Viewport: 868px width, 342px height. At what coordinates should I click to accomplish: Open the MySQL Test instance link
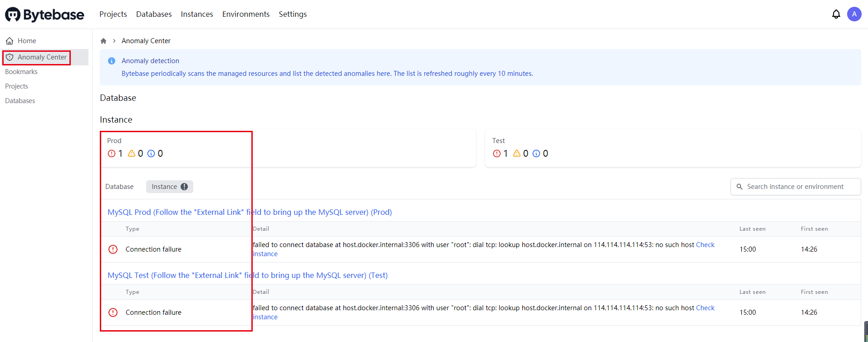(x=248, y=275)
